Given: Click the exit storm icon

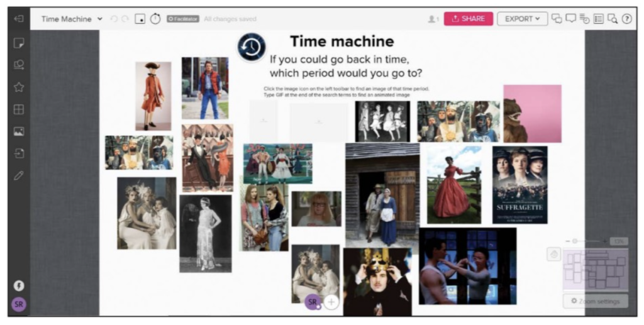Looking at the screenshot, I should coord(19,19).
